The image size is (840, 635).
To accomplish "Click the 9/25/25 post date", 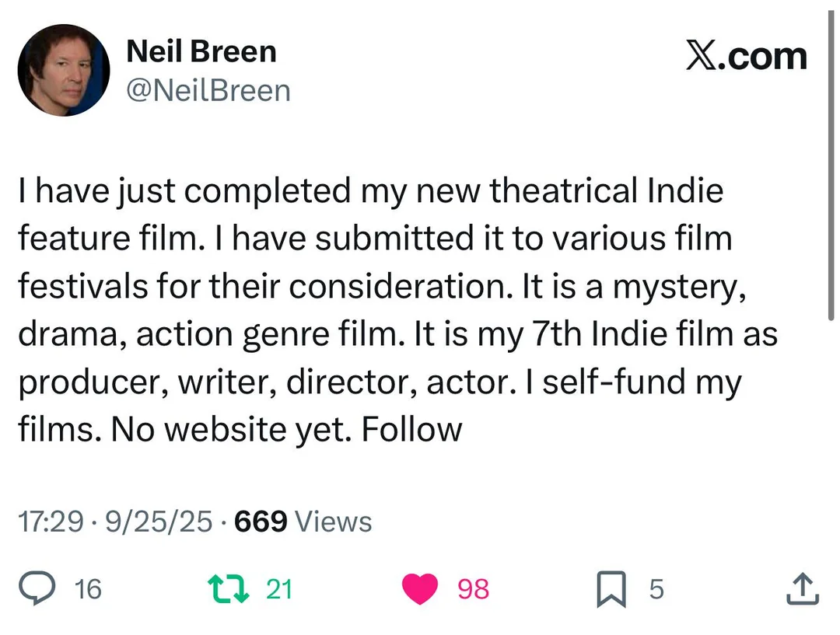I will 158,522.
